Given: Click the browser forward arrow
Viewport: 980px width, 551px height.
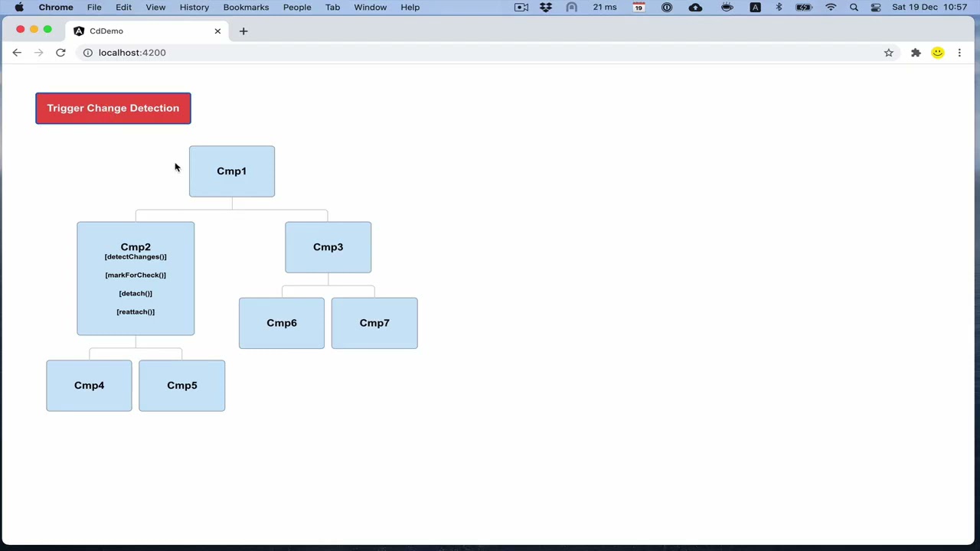Looking at the screenshot, I should tap(39, 53).
